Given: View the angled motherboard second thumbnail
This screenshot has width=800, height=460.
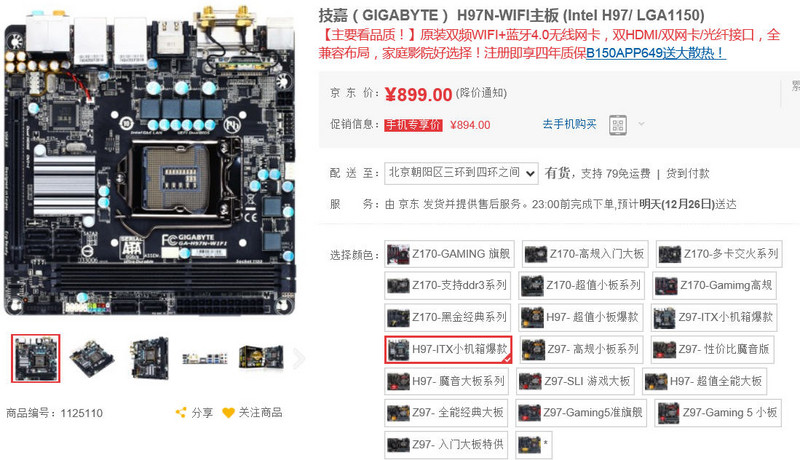Looking at the screenshot, I should click(x=92, y=359).
